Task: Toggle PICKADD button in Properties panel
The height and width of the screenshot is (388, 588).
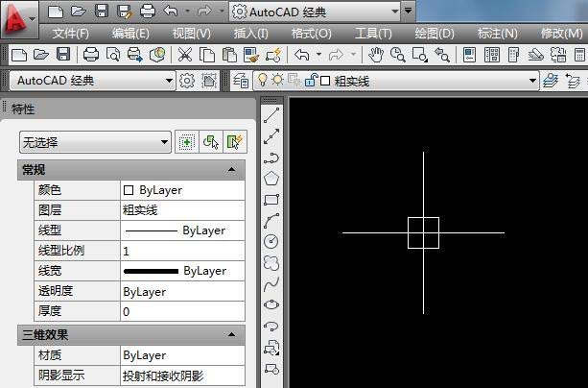Action: 186,142
